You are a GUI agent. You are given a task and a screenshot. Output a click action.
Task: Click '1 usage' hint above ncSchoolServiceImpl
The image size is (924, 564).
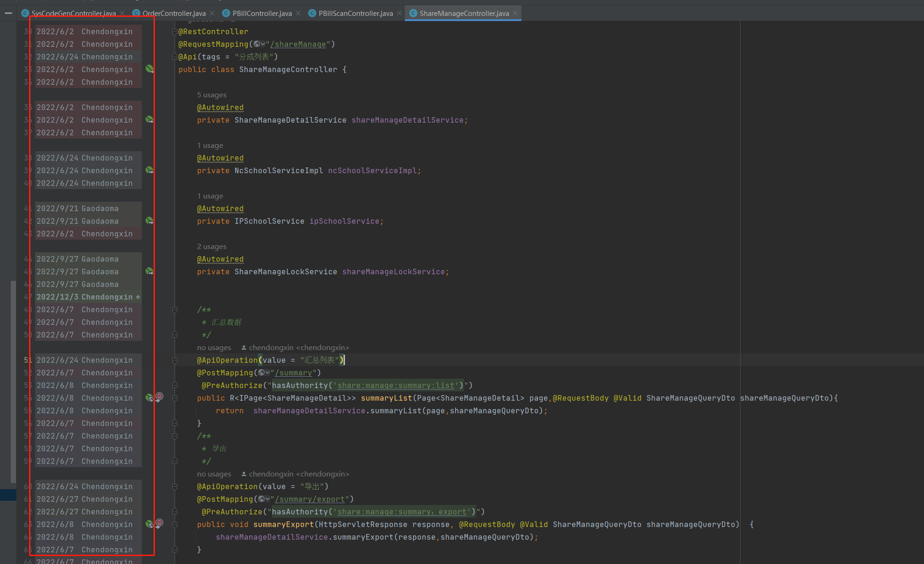tap(210, 145)
